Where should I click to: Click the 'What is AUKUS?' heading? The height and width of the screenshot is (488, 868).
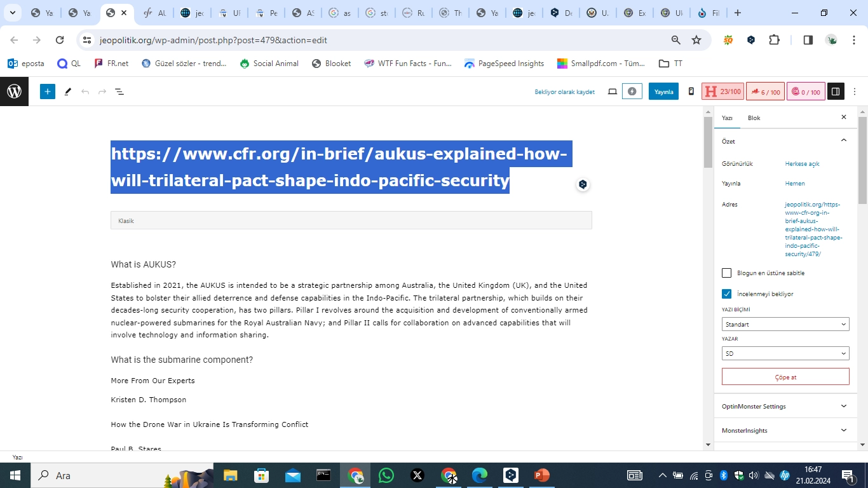[x=144, y=264]
